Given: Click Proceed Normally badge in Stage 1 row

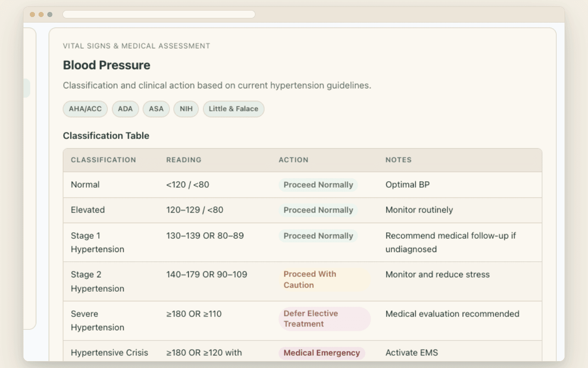Looking at the screenshot, I should click(x=318, y=236).
